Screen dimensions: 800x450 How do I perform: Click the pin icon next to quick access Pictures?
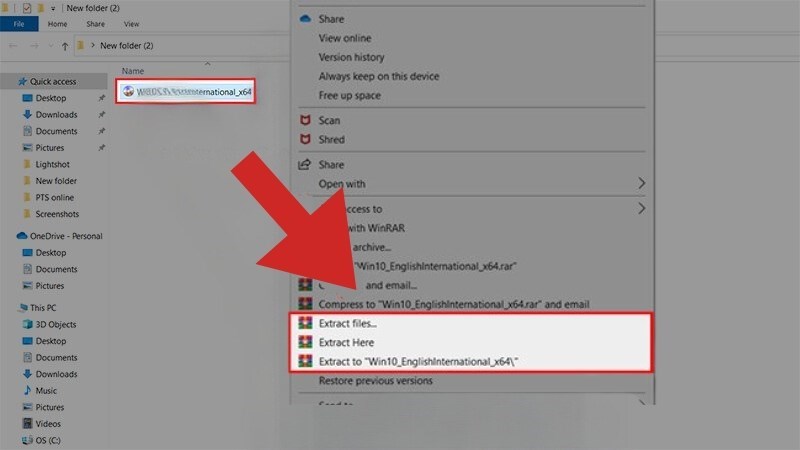pyautogui.click(x=102, y=147)
